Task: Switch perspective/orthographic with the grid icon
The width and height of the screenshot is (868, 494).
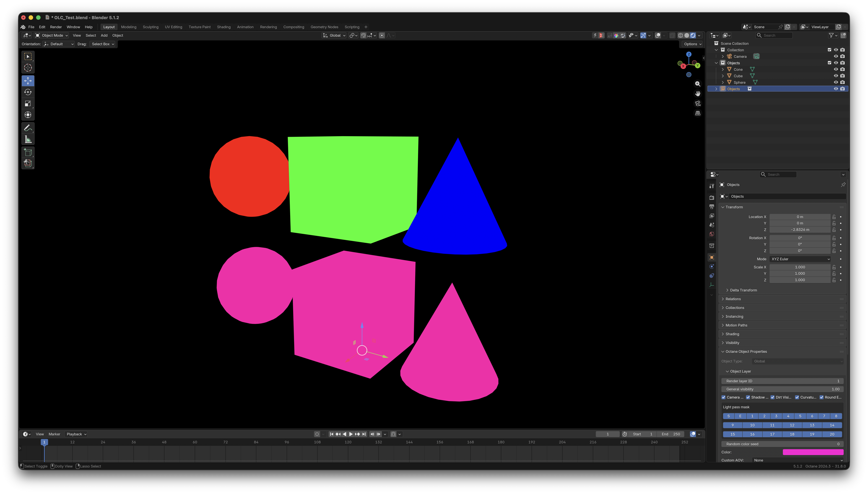Action: click(x=697, y=113)
